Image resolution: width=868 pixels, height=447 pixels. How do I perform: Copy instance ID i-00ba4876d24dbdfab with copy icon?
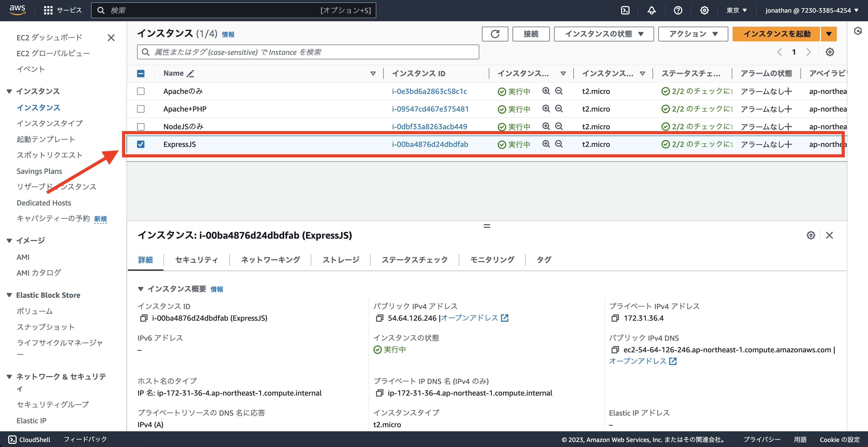coord(144,318)
